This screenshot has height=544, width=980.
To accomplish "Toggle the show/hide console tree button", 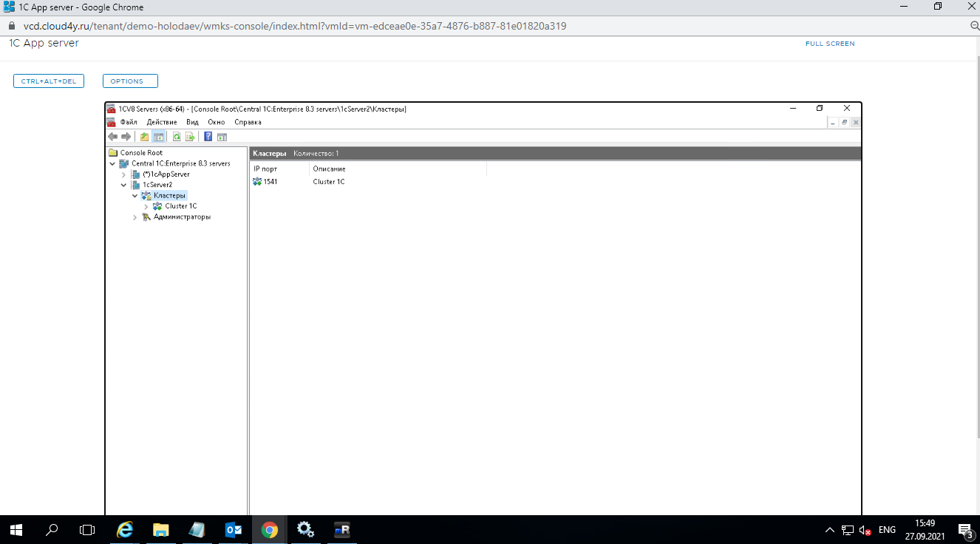I will [x=158, y=137].
